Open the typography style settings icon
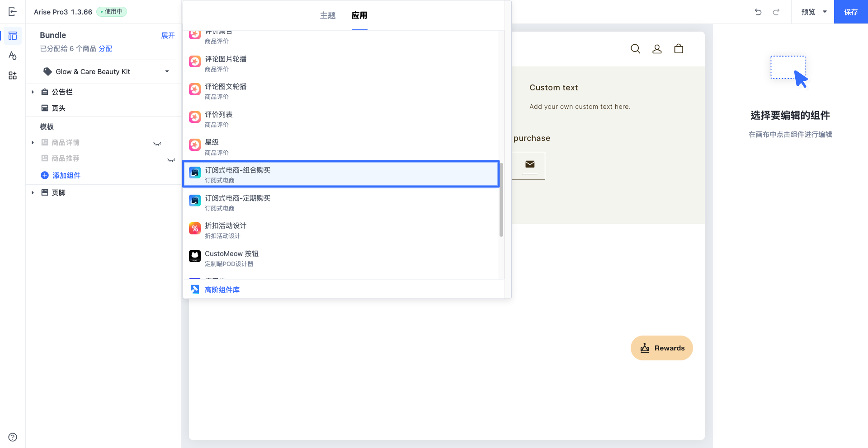The width and height of the screenshot is (868, 448). (13, 56)
